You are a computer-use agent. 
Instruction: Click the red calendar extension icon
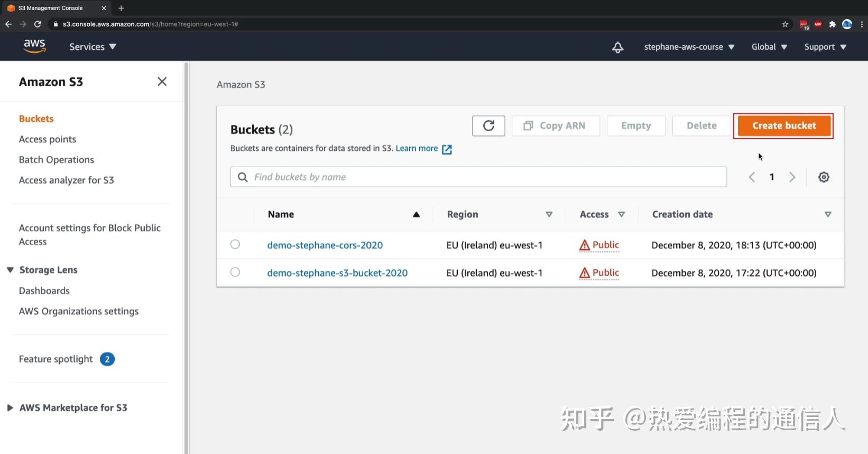point(804,24)
